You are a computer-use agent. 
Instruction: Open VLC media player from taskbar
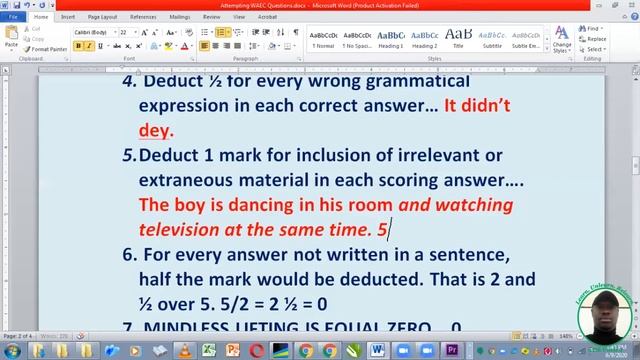pos(184,351)
